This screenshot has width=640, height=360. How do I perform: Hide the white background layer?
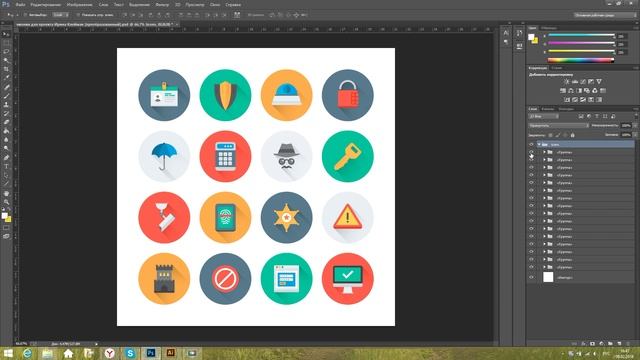click(x=531, y=278)
